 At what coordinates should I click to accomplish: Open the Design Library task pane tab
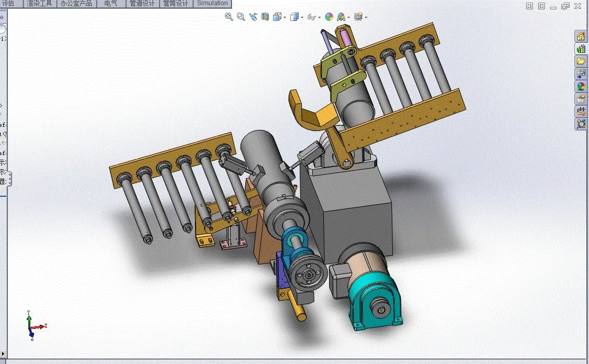click(581, 49)
